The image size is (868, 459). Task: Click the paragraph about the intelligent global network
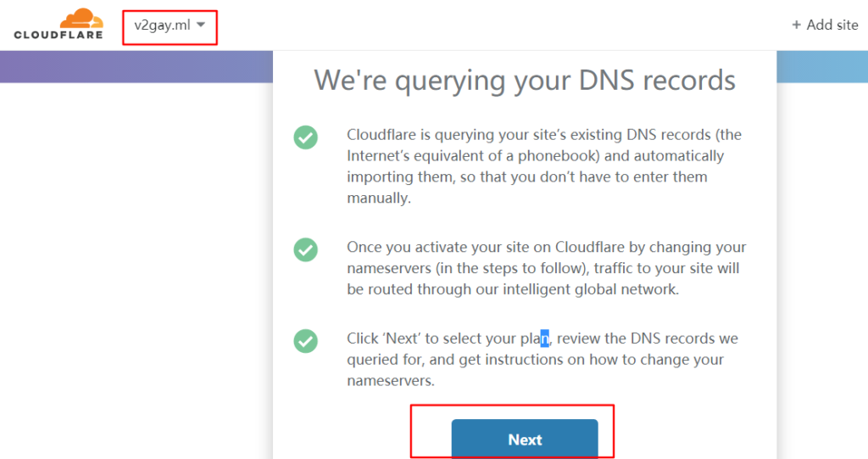pyautogui.click(x=546, y=268)
